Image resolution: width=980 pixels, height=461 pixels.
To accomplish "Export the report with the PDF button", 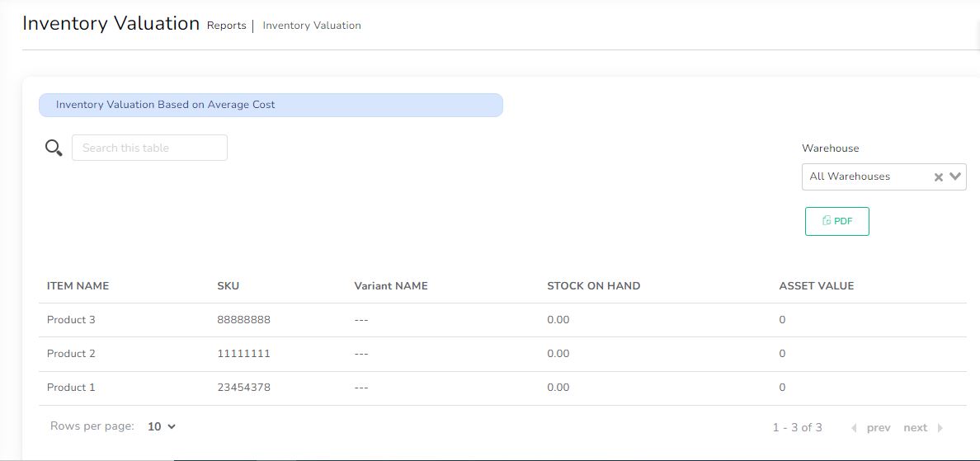I will (836, 221).
